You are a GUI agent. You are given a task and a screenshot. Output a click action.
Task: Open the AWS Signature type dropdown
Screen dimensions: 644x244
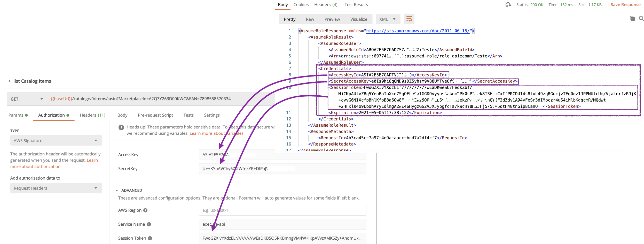pyautogui.click(x=56, y=141)
